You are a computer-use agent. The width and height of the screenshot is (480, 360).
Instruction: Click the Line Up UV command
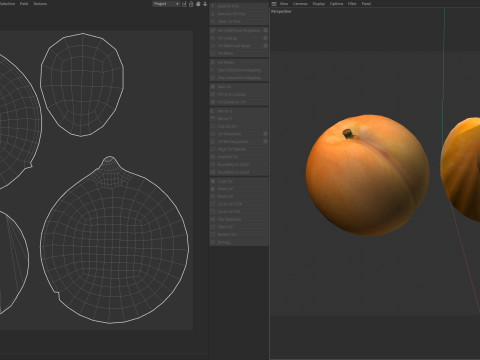coord(239,126)
